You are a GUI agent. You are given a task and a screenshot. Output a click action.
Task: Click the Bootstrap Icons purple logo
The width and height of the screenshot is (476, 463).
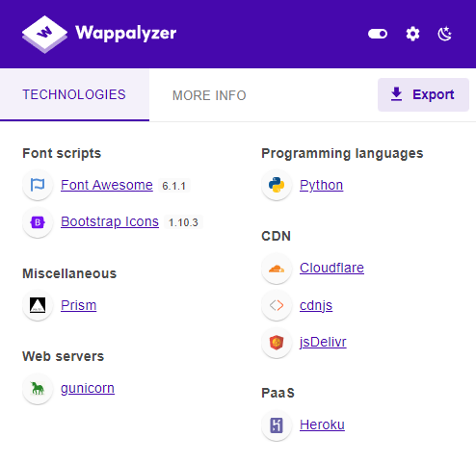(x=38, y=222)
